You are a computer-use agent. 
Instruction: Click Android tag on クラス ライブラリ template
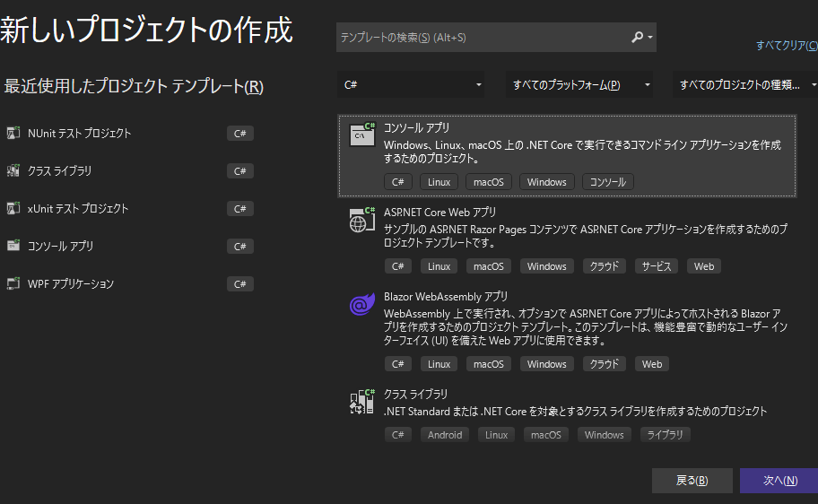(445, 435)
